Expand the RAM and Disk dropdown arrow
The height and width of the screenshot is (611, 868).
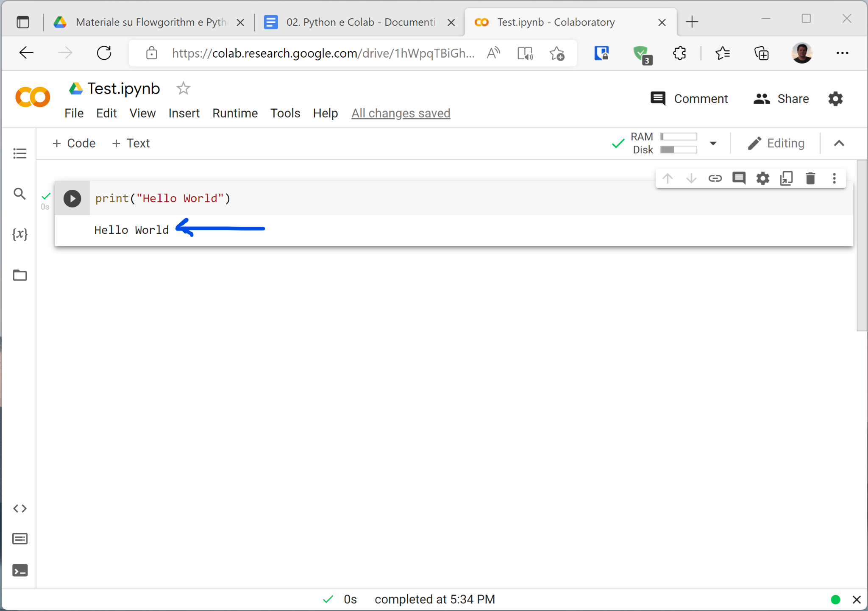713,143
